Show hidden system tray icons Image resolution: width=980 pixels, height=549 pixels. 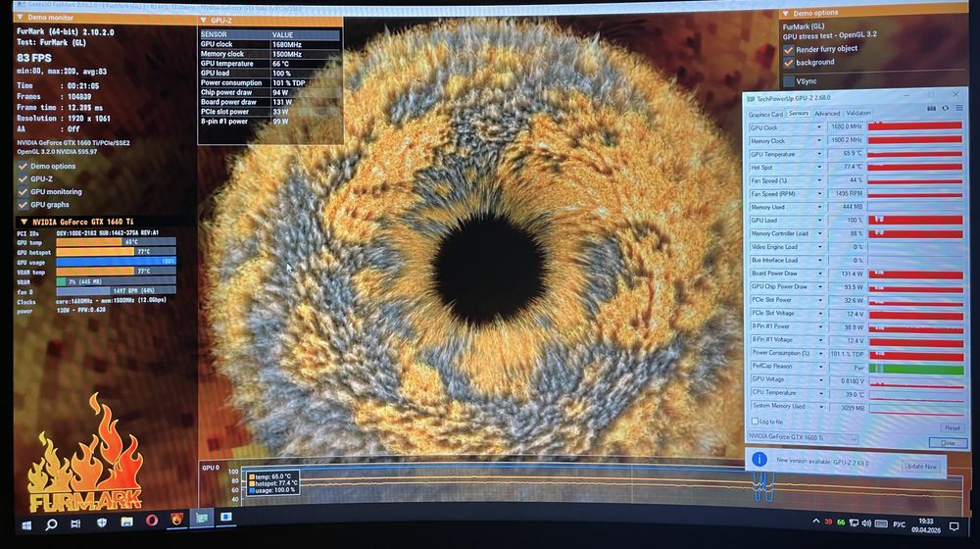(x=815, y=522)
